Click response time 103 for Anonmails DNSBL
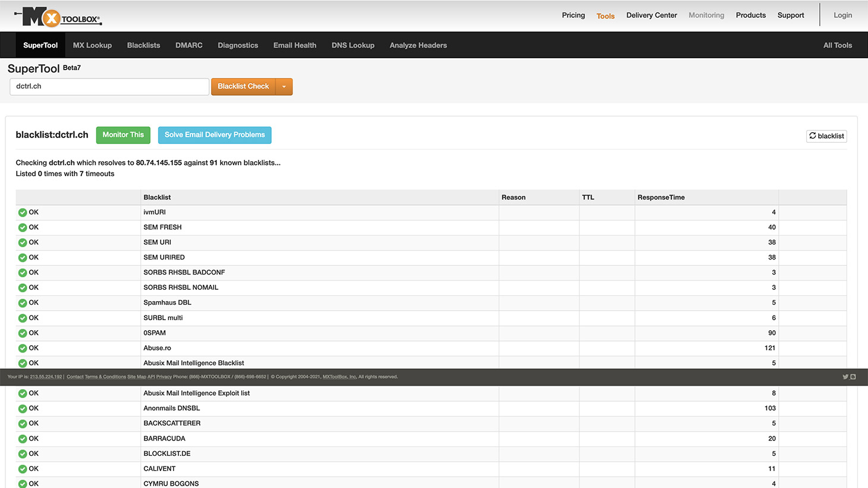868x488 pixels. point(770,408)
